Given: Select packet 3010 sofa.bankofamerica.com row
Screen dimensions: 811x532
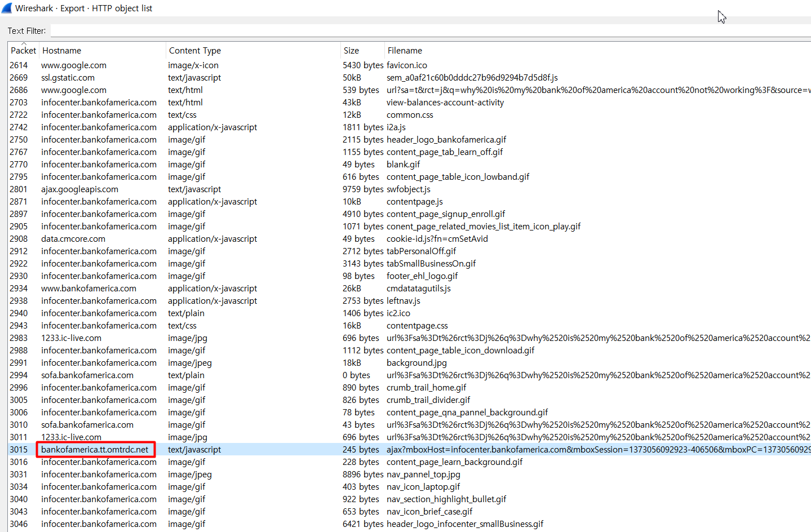Looking at the screenshot, I should 410,425.
